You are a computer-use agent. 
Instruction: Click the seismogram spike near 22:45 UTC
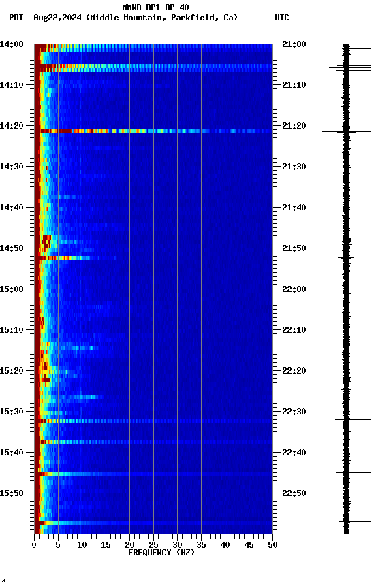point(354,472)
